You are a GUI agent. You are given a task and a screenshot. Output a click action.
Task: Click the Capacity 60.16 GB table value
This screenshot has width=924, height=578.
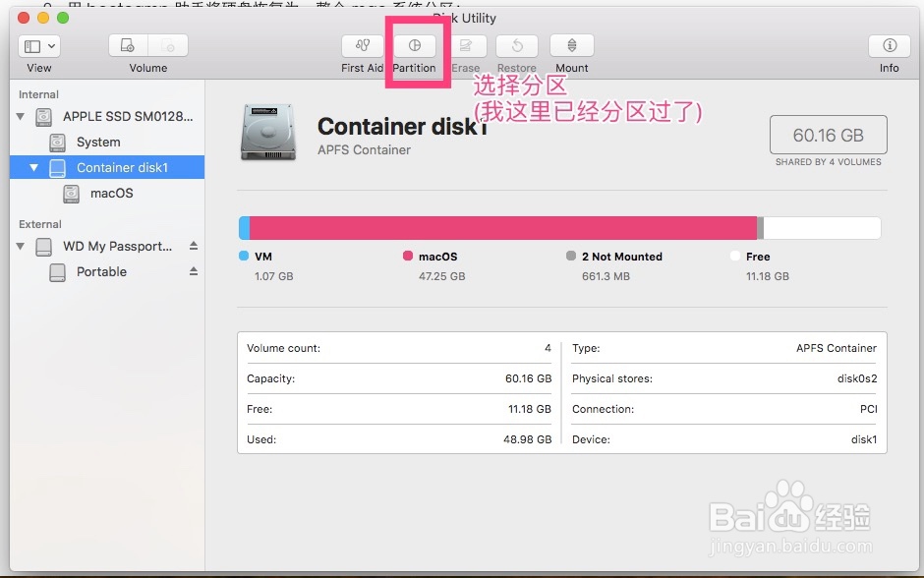tap(528, 378)
